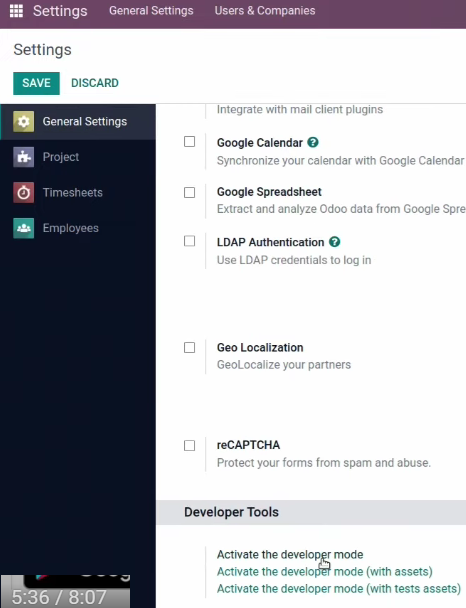Enable the LDAP Authentication checkbox
Screen dimensions: 466x608
(x=190, y=241)
